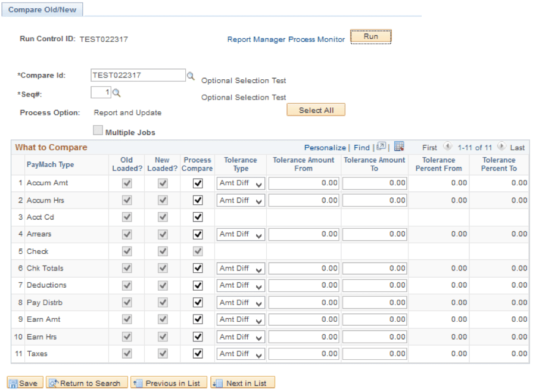Go to Next in List
Image resolution: width=536 pixels, height=392 pixels.
tap(243, 382)
